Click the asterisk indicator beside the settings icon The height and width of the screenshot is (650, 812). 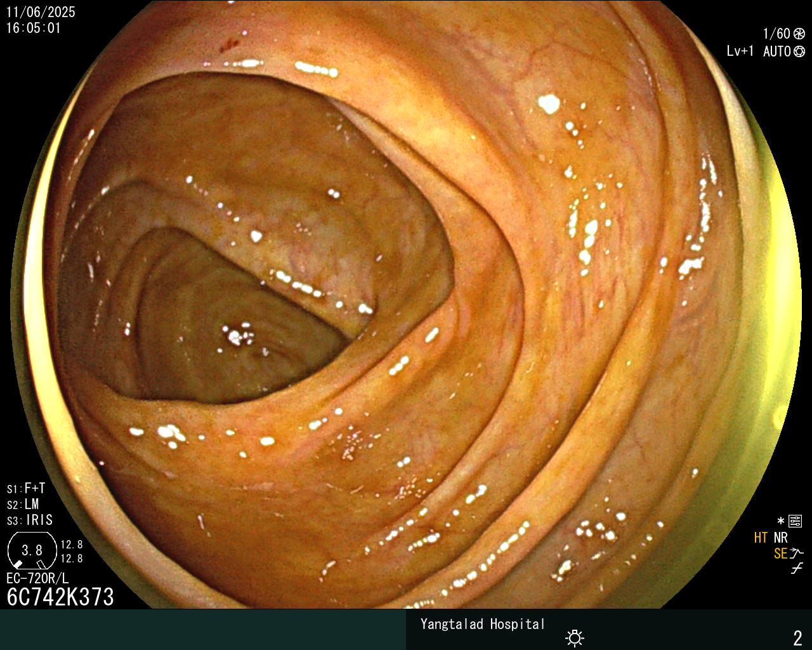(781, 521)
